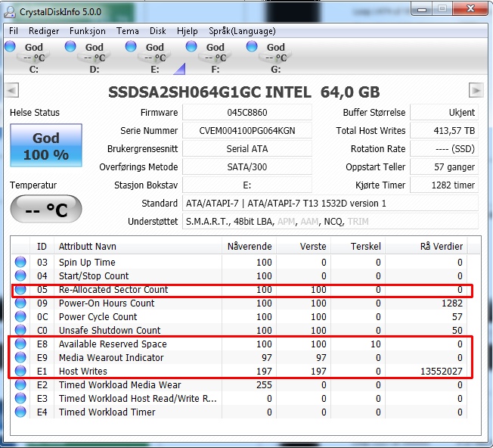Click the Rotation Rate ---- (SSD) value
Viewport: 493px width, 448px height.
pos(445,148)
